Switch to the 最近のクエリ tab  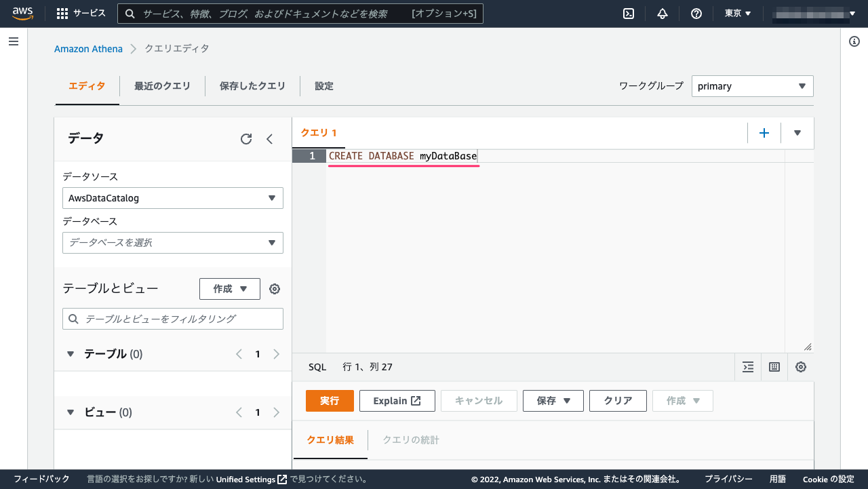pos(162,86)
